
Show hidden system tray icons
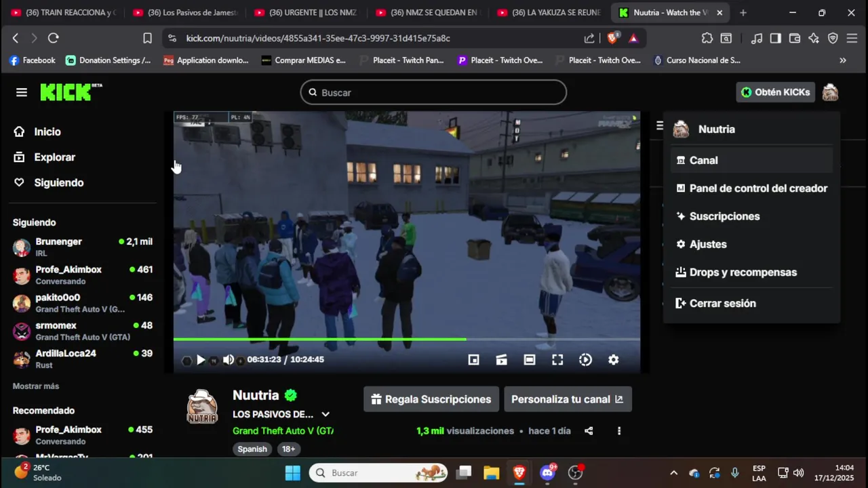point(673,472)
